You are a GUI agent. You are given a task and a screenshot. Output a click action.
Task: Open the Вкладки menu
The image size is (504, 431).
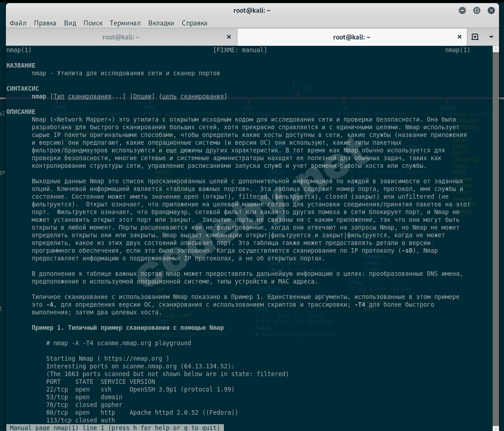pos(161,23)
